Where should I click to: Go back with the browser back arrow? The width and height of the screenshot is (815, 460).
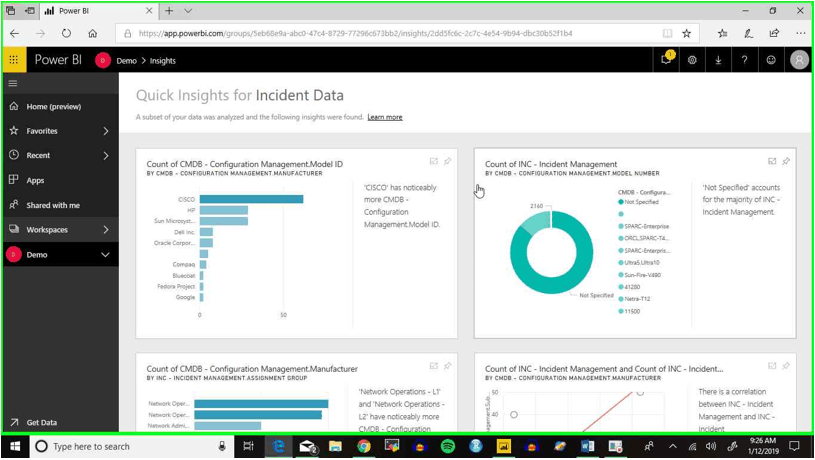pos(15,33)
